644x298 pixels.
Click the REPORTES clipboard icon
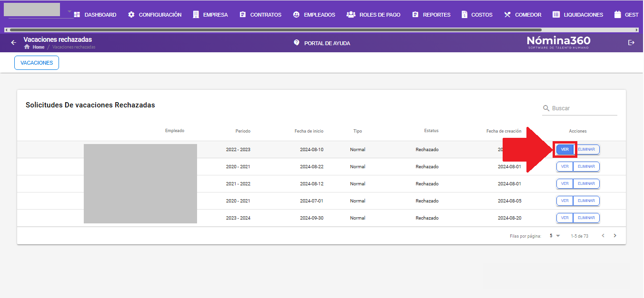pyautogui.click(x=415, y=15)
